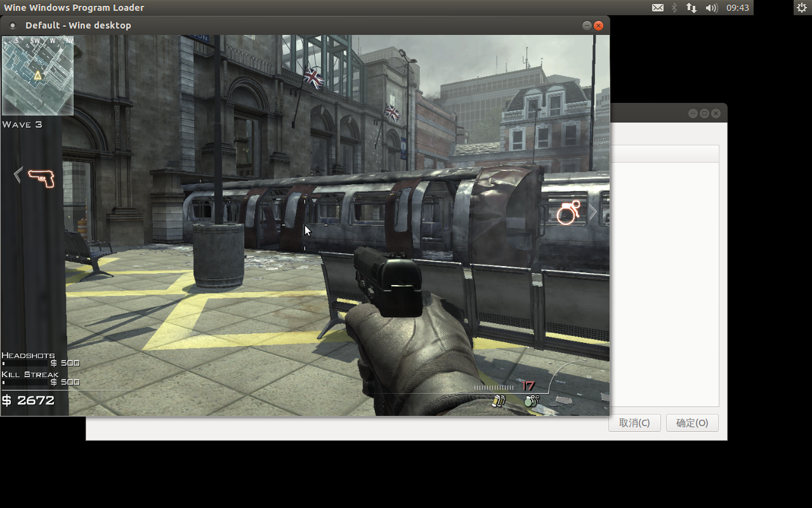Click the empty list box in background dialog
The width and height of the screenshot is (812, 508).
click(664, 283)
